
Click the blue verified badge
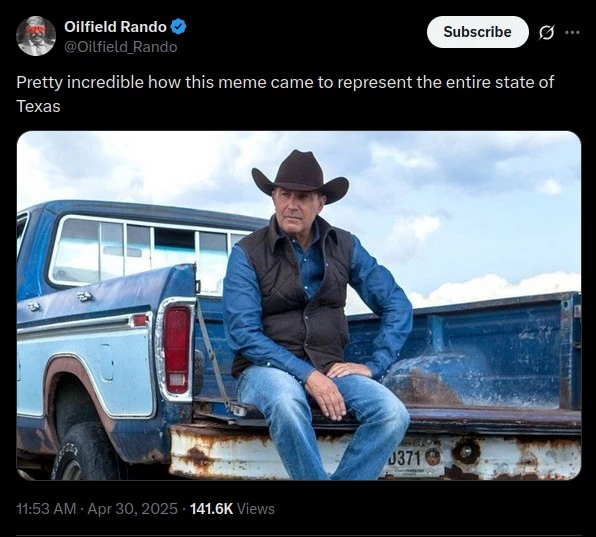179,27
